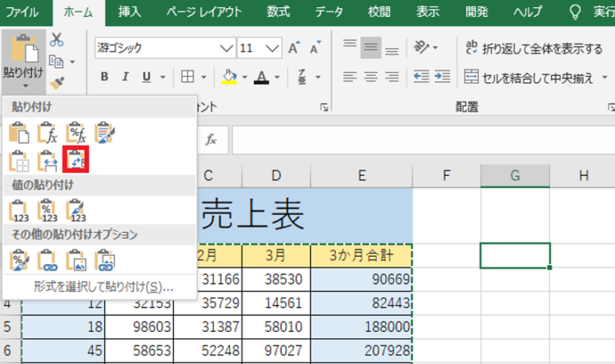This screenshot has height=364, width=615.
Task: Toggle Center horizontal alignment
Action: 371,77
